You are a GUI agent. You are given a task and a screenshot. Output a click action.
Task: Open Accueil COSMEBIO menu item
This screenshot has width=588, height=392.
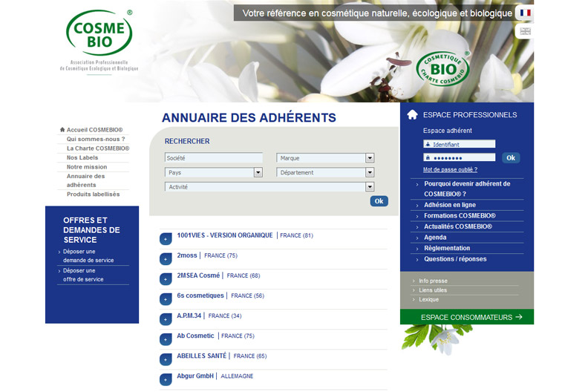94,130
